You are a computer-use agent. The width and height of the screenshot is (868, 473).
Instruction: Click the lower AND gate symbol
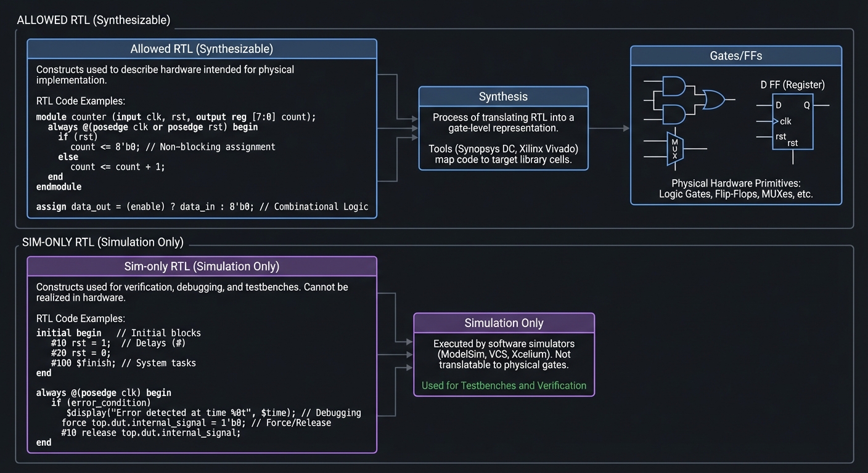(674, 115)
